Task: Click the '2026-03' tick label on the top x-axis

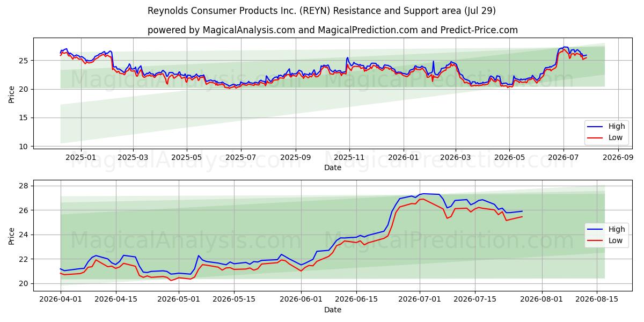Action: coord(456,158)
